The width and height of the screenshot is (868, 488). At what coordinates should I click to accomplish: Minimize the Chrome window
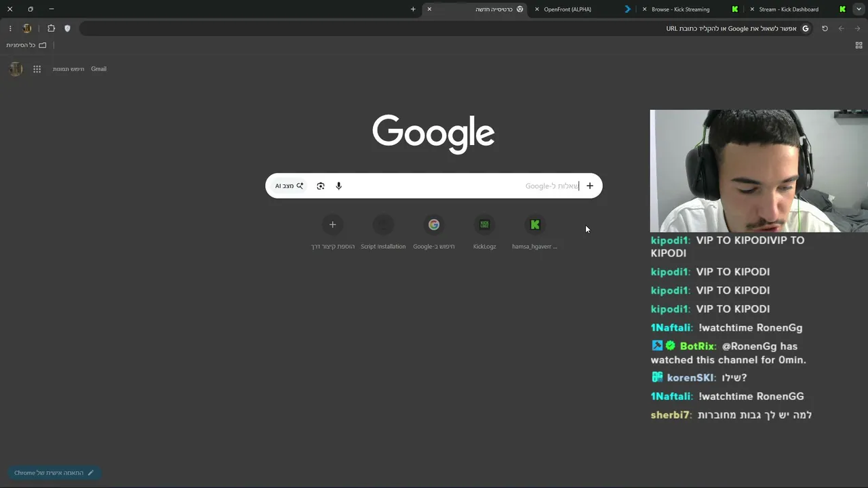coord(52,9)
